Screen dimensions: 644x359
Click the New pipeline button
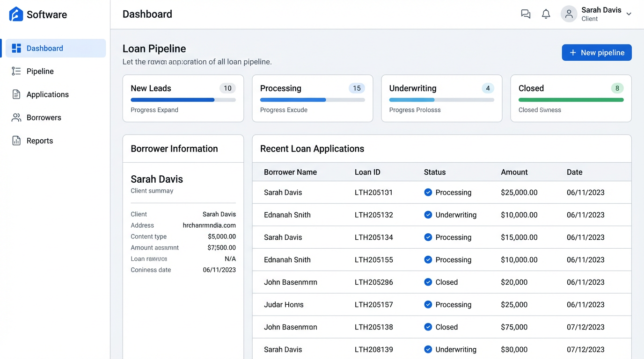pos(596,52)
